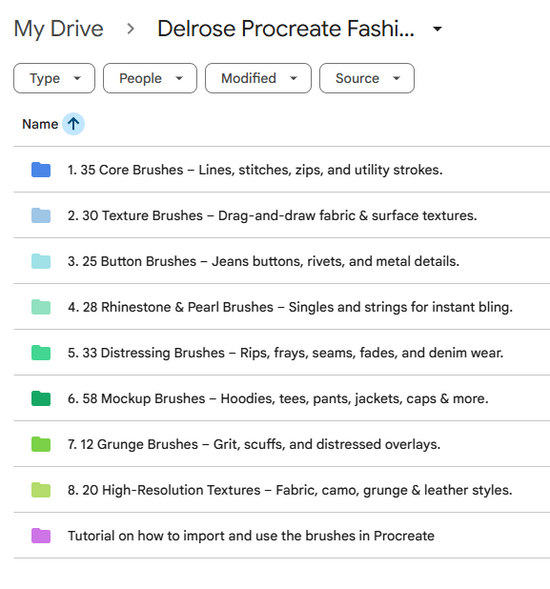The width and height of the screenshot is (550, 589).
Task: Click the blue folder icon for Core Brushes
Action: [41, 170]
